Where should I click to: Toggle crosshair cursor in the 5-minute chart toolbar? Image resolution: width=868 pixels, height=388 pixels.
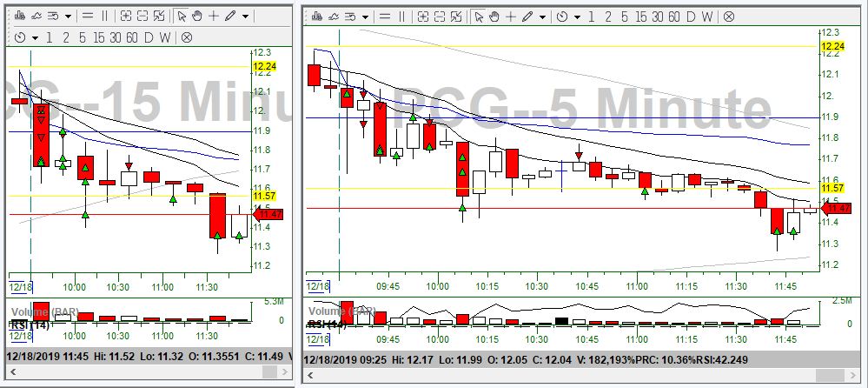point(511,16)
